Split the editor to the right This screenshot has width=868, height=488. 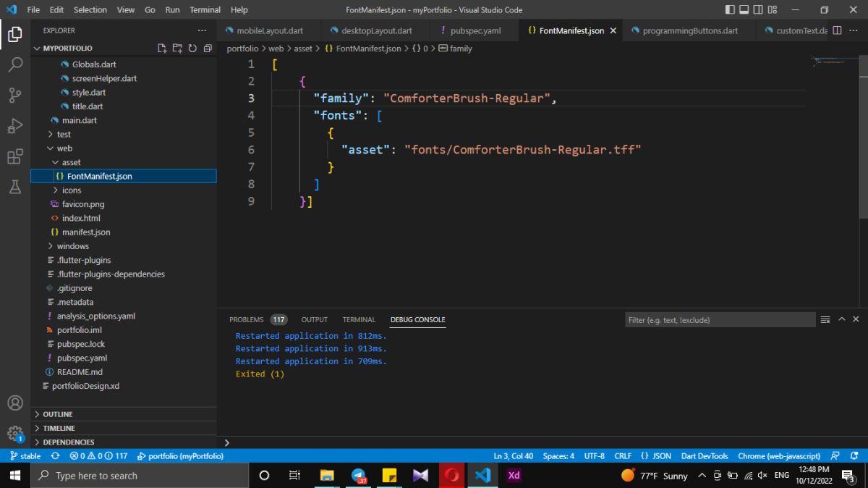tap(837, 30)
